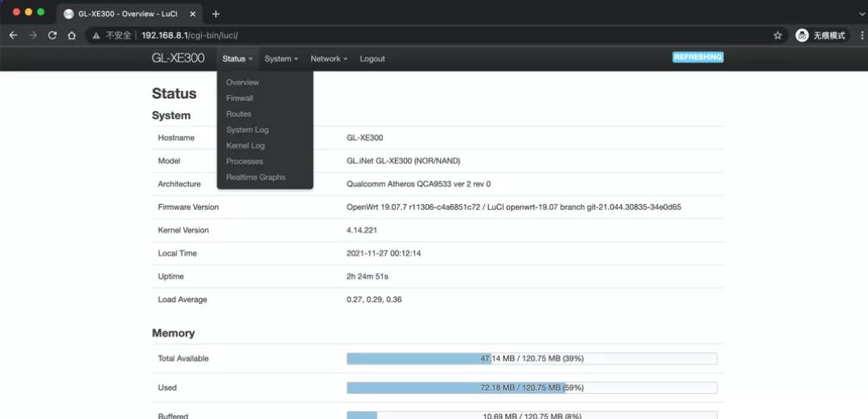Expand the System dropdown menu
The width and height of the screenshot is (868, 419).
pyautogui.click(x=281, y=59)
